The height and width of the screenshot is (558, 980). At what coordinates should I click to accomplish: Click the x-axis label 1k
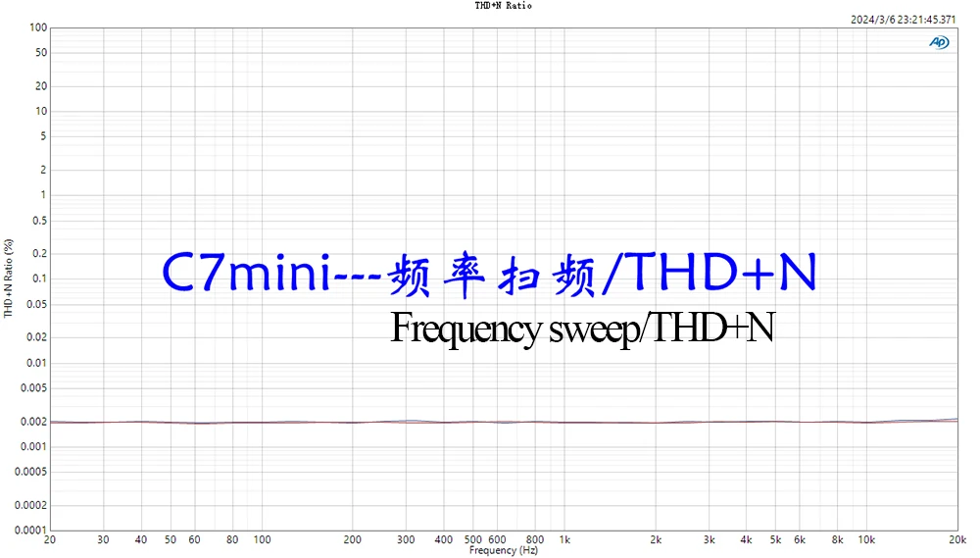point(565,539)
